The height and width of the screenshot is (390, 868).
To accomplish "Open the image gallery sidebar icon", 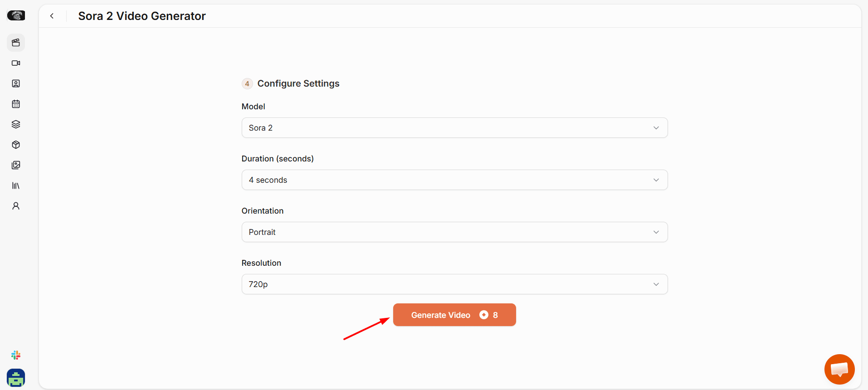I will point(16,165).
